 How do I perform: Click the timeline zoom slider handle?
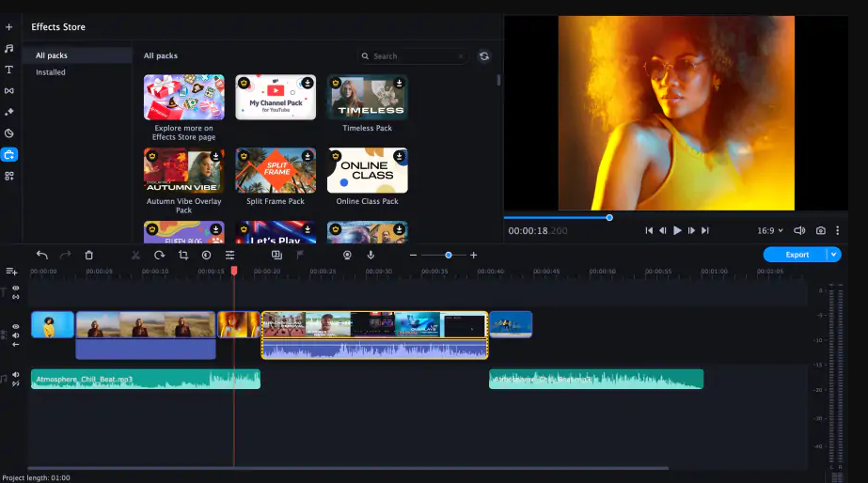click(x=449, y=255)
